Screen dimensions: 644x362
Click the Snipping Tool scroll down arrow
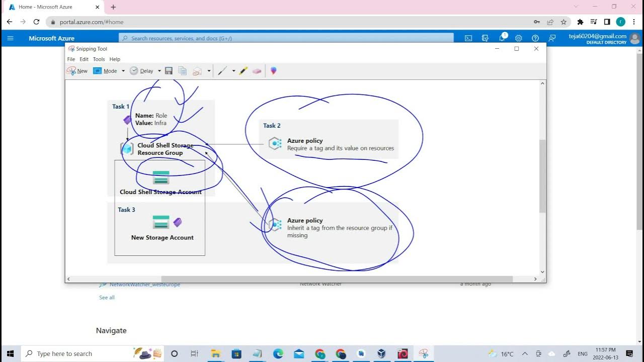(542, 272)
